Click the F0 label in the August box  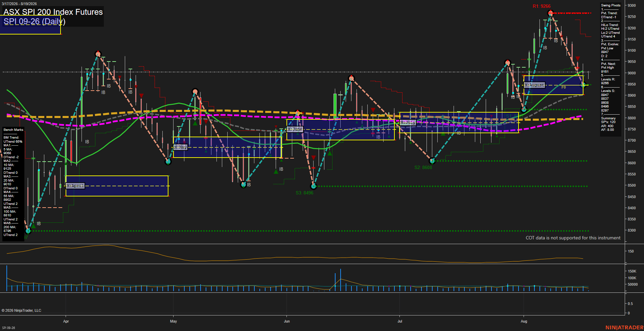click(563, 87)
